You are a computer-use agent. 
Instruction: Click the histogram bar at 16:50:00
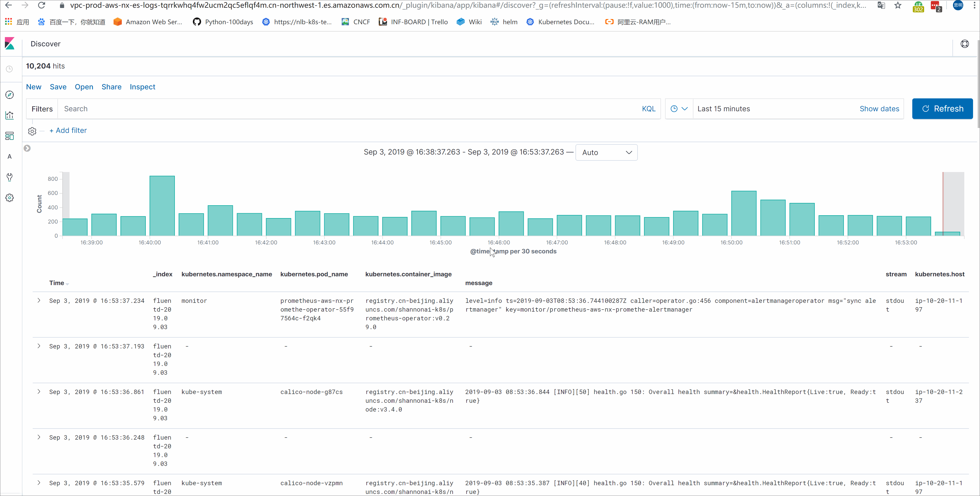point(744,213)
